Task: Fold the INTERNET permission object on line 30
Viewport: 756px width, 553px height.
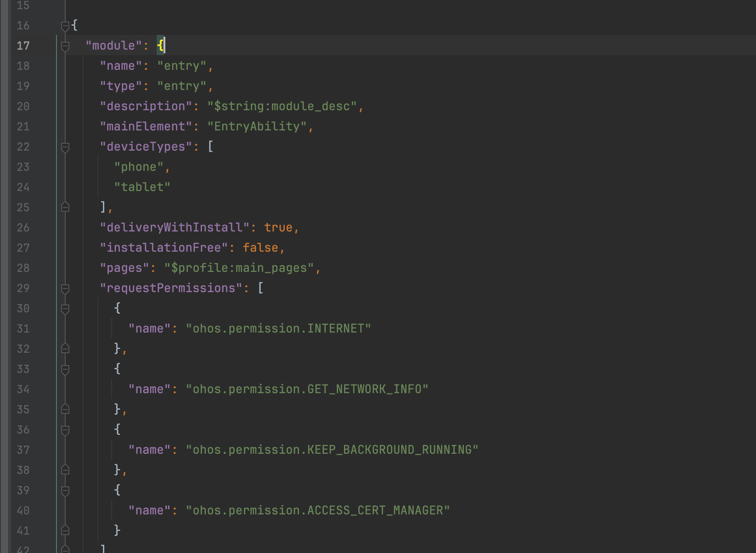Action: tap(65, 309)
